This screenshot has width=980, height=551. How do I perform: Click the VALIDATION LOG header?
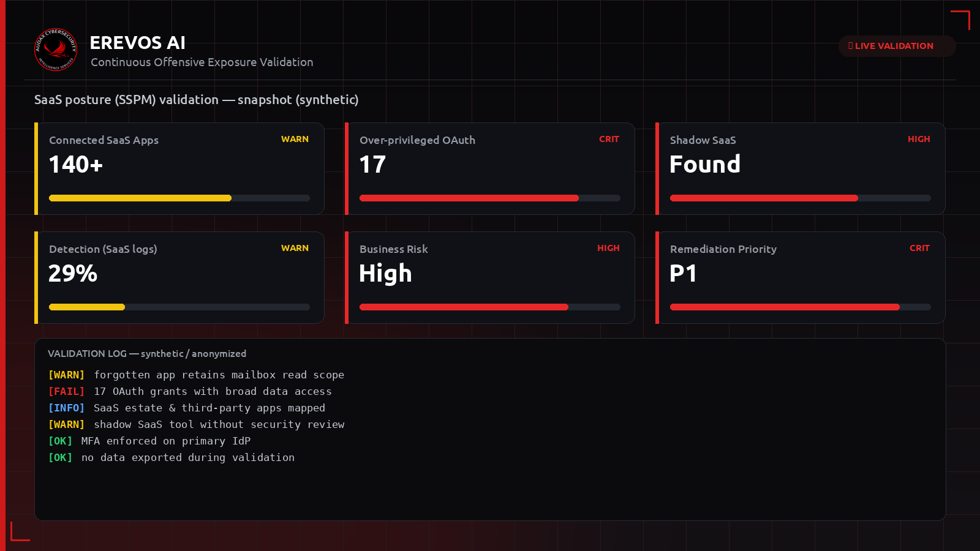point(147,354)
